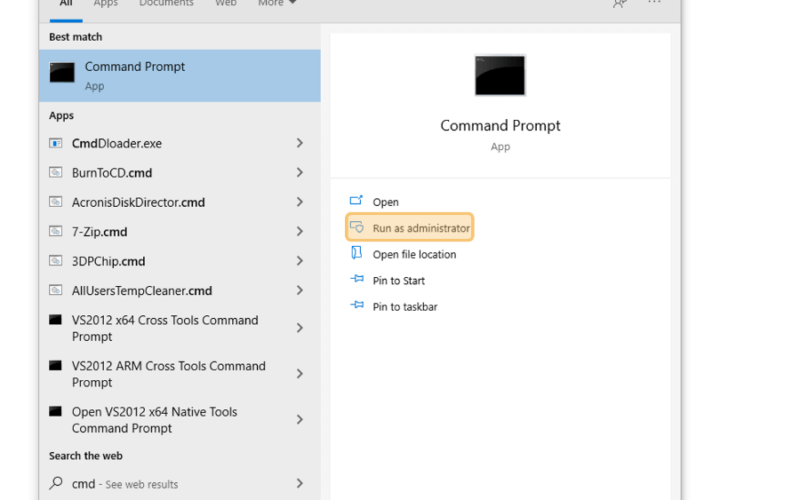Open the More filter dropdown
The height and width of the screenshot is (500, 800).
click(x=277, y=4)
